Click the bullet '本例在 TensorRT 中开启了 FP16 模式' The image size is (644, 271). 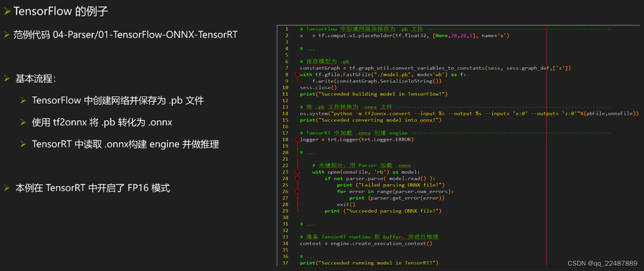coord(93,188)
